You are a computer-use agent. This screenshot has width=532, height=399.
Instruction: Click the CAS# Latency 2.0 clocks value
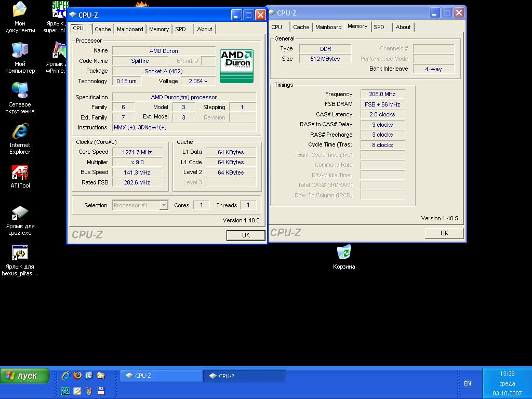click(x=382, y=114)
